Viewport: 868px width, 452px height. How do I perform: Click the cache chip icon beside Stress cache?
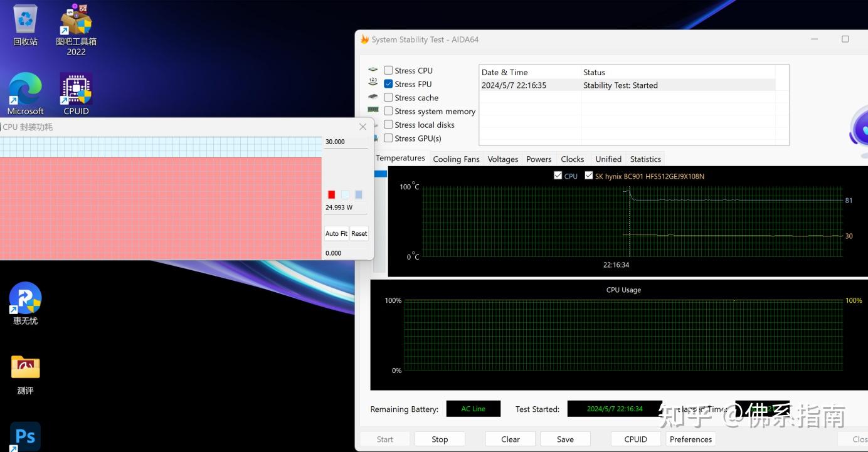point(373,97)
